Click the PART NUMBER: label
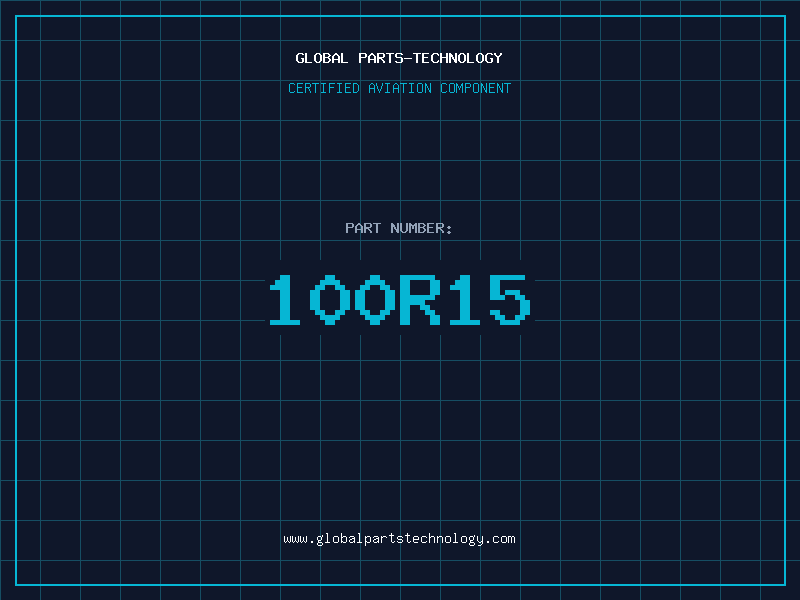Image resolution: width=800 pixels, height=600 pixels. tap(399, 228)
